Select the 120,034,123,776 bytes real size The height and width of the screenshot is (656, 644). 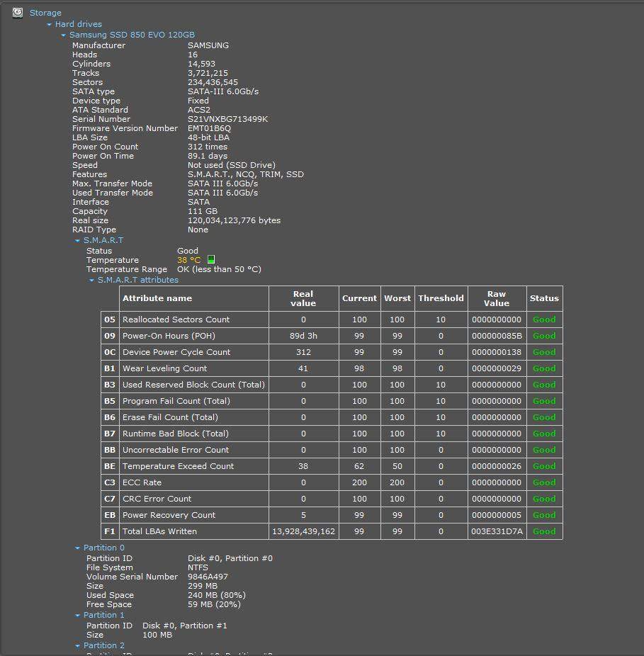234,220
